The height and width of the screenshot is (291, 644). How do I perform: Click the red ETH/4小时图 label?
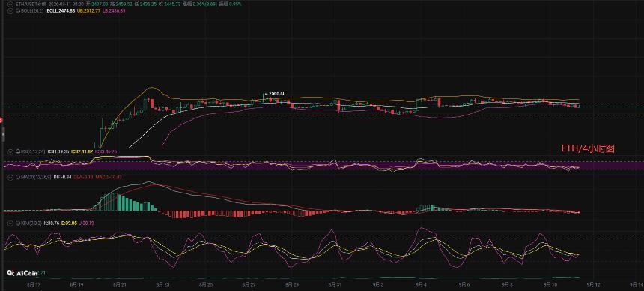coord(588,149)
